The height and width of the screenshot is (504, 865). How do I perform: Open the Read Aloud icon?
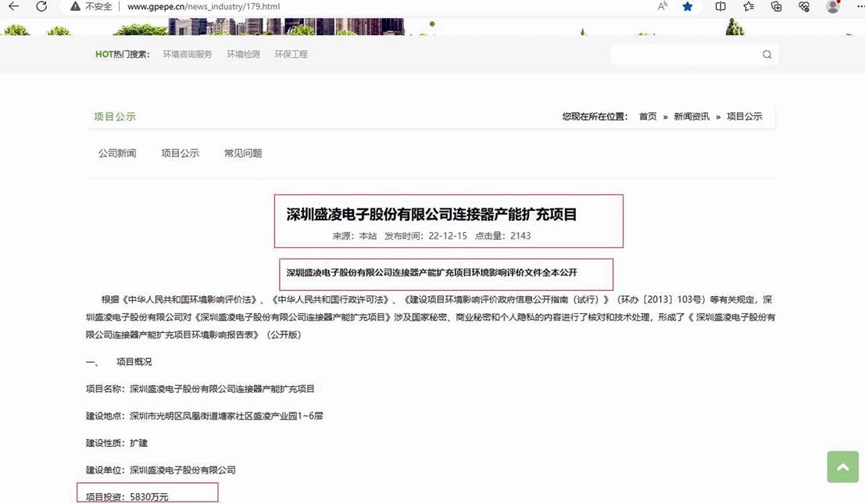tap(663, 6)
